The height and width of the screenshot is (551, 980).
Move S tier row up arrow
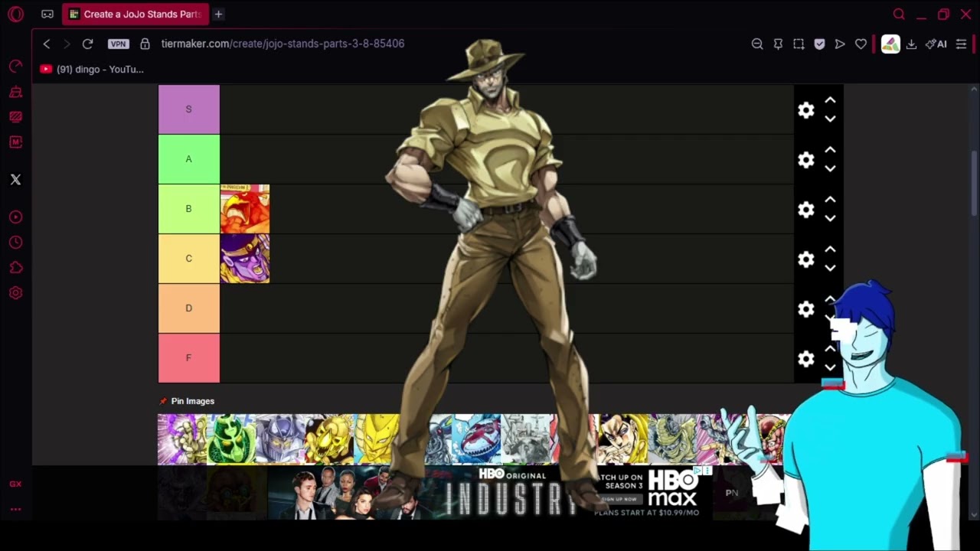click(830, 100)
